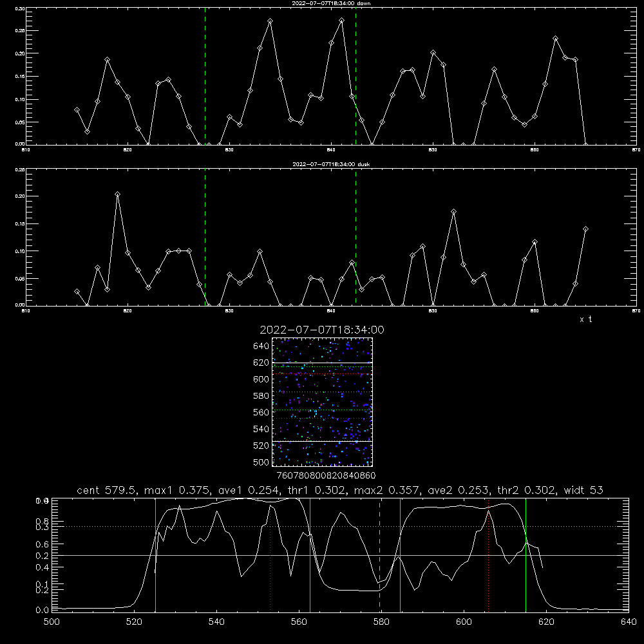Click the green vertical line at 525 in the bottom plot
644x644 pixels.
tap(155, 555)
